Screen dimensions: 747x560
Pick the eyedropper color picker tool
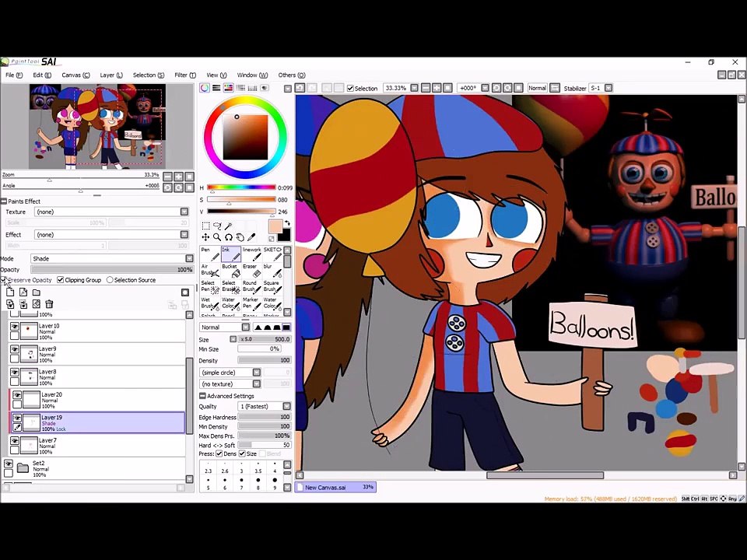coord(251,237)
